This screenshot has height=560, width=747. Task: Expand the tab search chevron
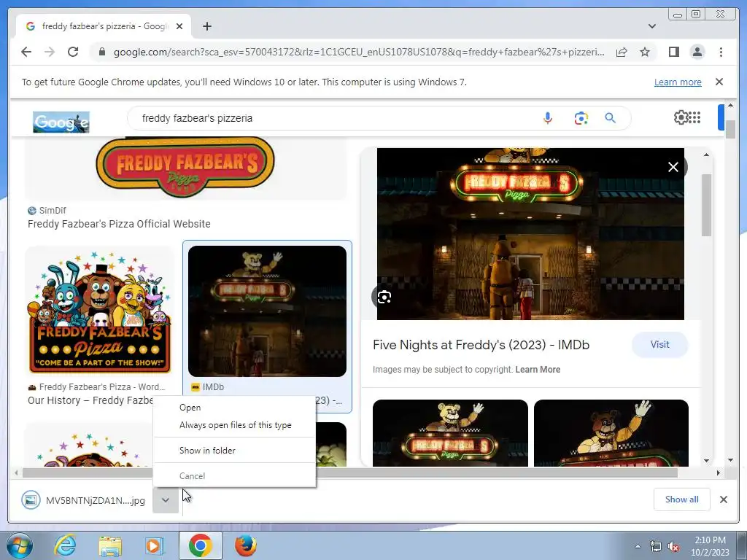pos(651,26)
